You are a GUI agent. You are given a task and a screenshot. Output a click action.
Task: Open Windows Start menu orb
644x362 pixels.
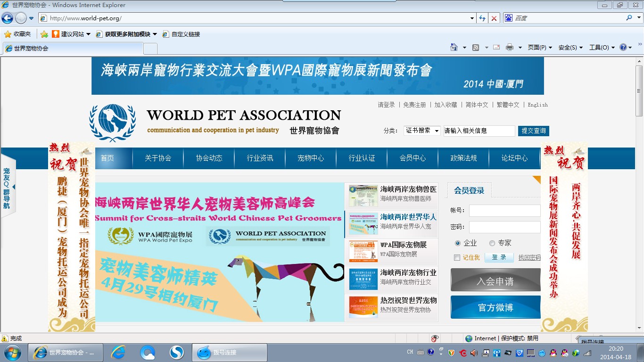pyautogui.click(x=12, y=352)
